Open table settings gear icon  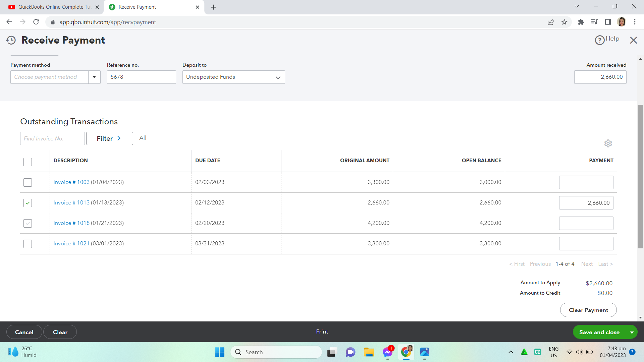tap(608, 143)
